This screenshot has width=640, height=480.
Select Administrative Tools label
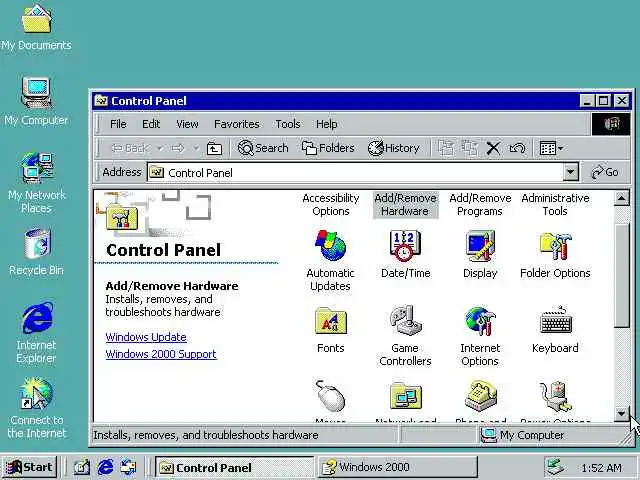tap(555, 204)
